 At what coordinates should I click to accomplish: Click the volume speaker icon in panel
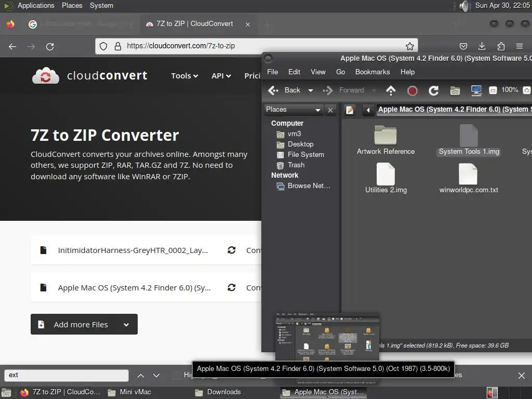tap(464, 6)
